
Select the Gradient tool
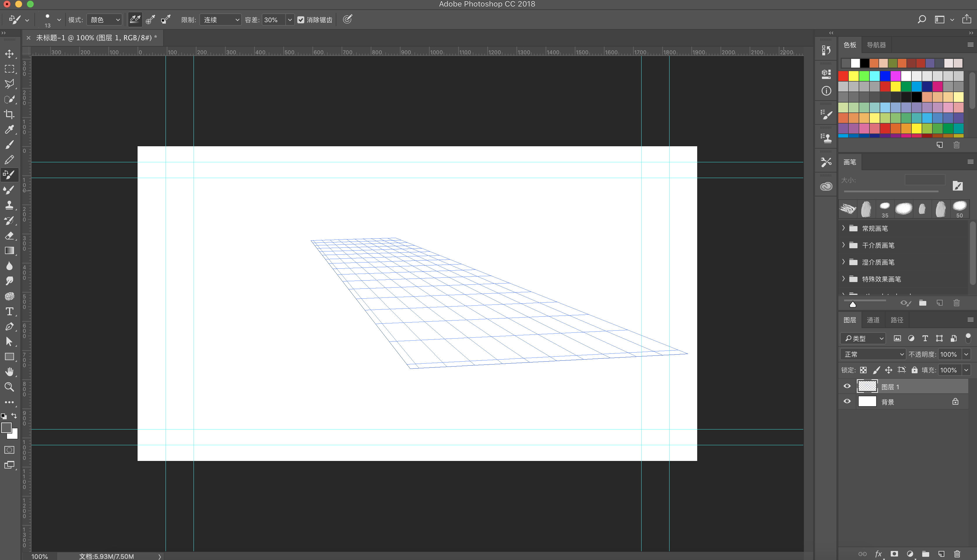[x=9, y=251]
